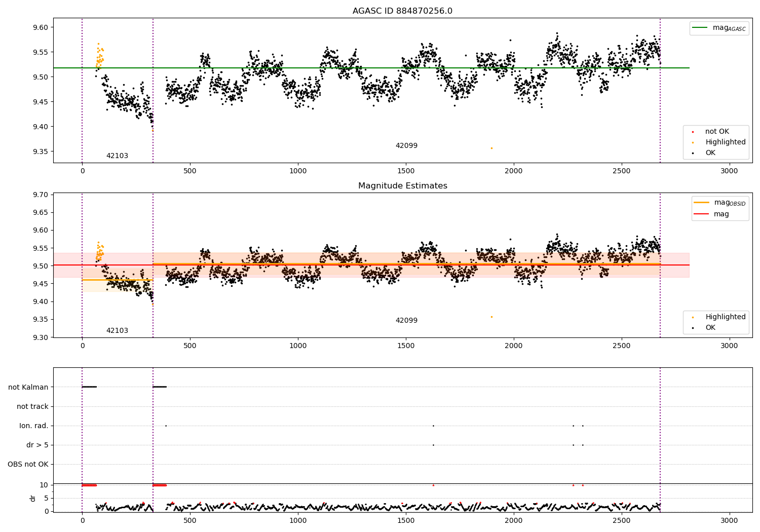
Task: Click the 42103 obsid label in top plot
Action: [117, 156]
